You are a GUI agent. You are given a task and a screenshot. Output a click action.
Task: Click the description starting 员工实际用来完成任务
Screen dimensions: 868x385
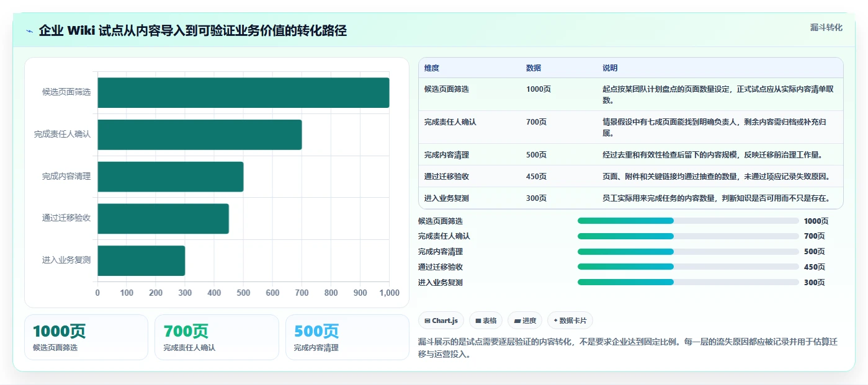(717, 198)
